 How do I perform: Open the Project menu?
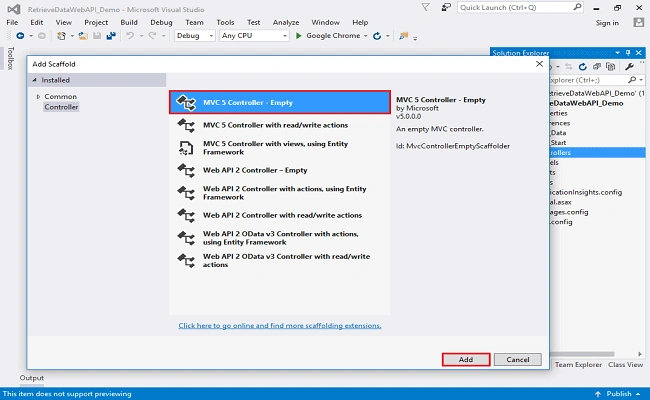coord(96,22)
